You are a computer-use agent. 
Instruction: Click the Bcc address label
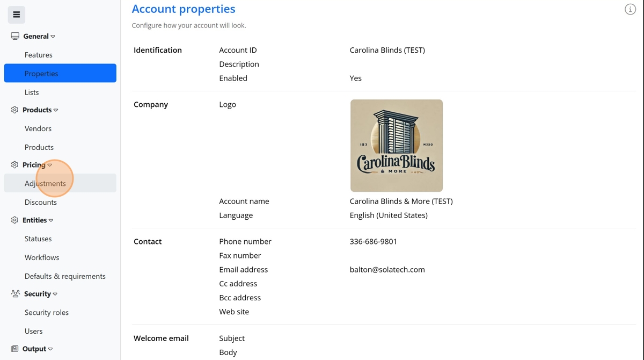pyautogui.click(x=240, y=297)
